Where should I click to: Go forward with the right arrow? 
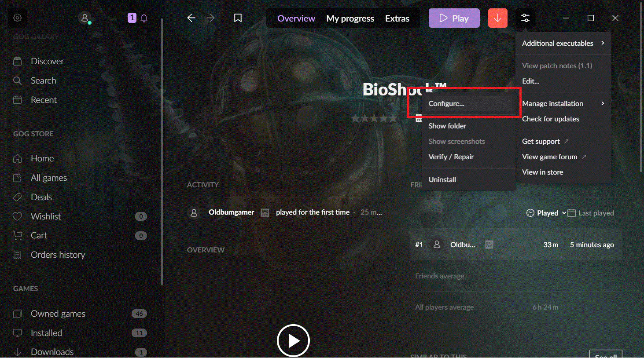211,18
